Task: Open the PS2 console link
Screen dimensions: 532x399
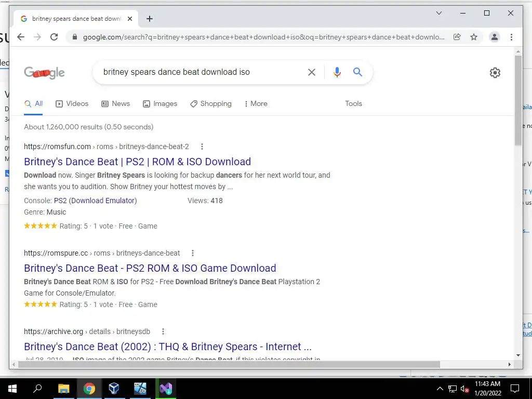Action: click(60, 201)
